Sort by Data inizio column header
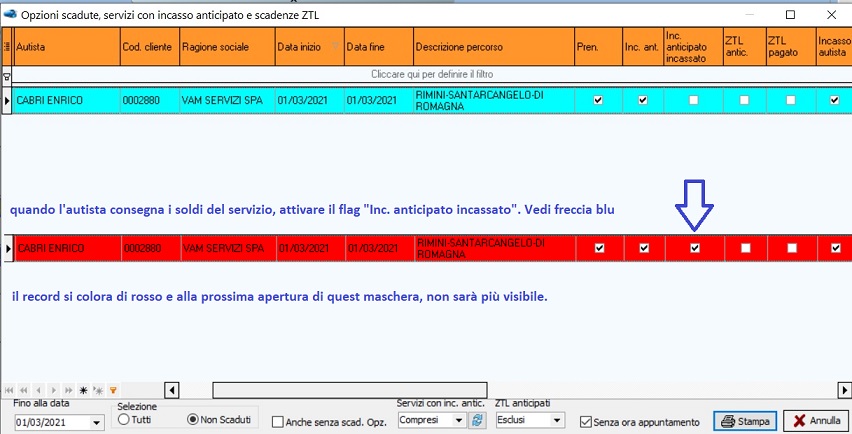Screen dimensions: 852x434 [x=310, y=47]
